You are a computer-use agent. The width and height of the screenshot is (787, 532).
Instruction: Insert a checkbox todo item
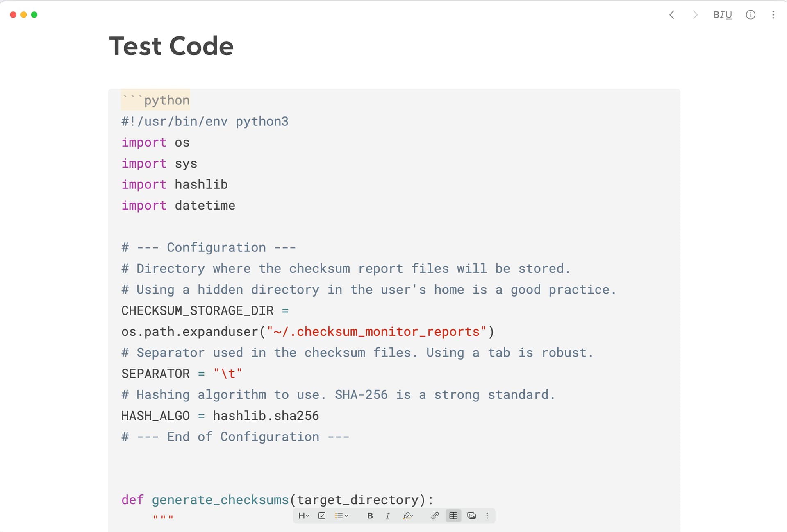pyautogui.click(x=322, y=516)
